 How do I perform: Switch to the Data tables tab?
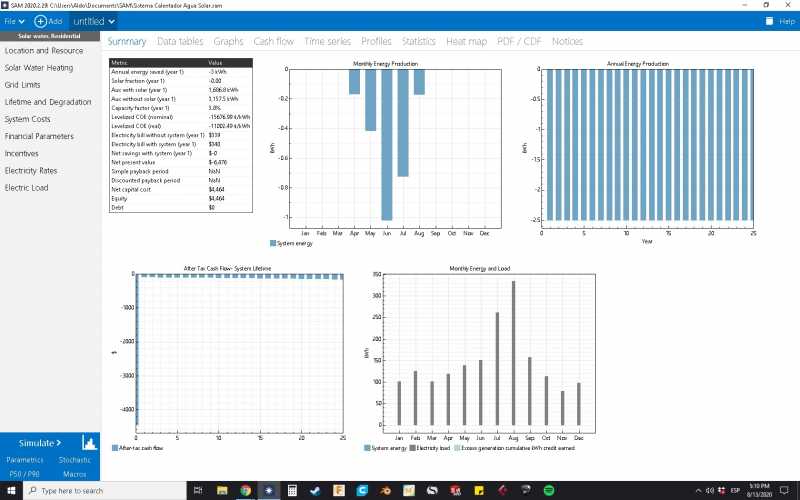pyautogui.click(x=180, y=42)
